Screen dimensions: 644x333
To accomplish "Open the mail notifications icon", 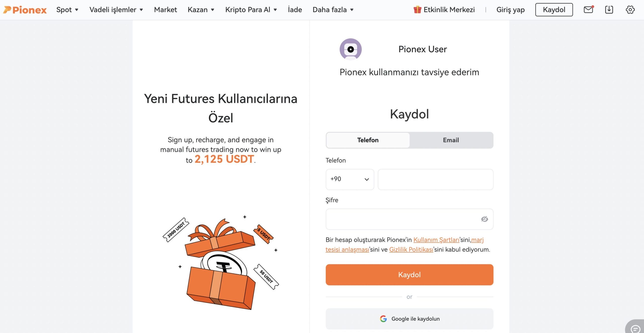I will pyautogui.click(x=588, y=10).
